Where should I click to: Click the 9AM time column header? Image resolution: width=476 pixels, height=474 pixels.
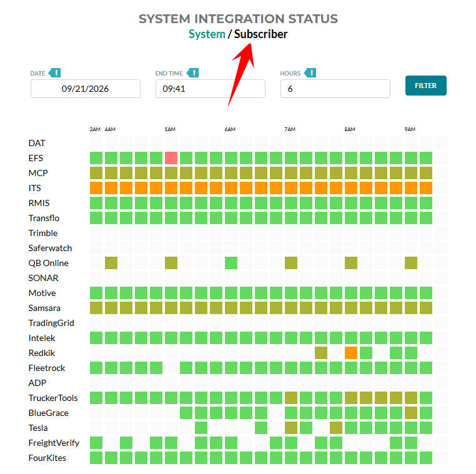click(x=410, y=129)
